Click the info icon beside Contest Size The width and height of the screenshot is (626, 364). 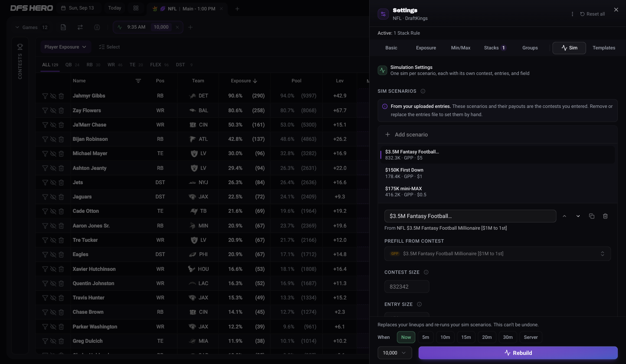[426, 272]
